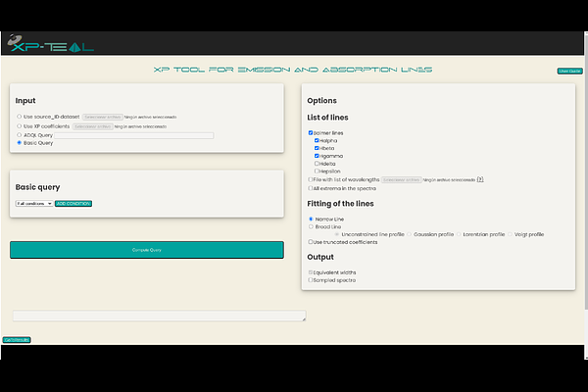Enable All extrema in the spectra
The image size is (588, 392).
[311, 188]
